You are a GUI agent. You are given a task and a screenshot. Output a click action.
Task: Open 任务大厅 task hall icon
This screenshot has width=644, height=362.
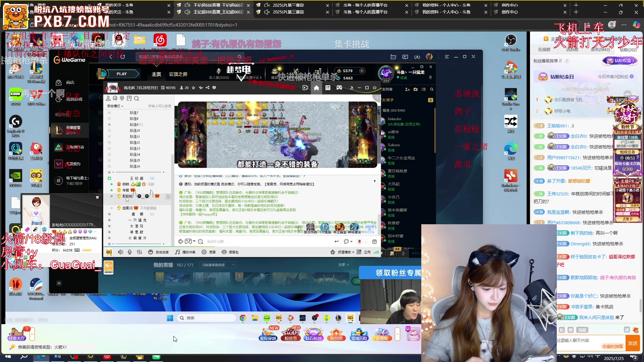tap(17, 334)
